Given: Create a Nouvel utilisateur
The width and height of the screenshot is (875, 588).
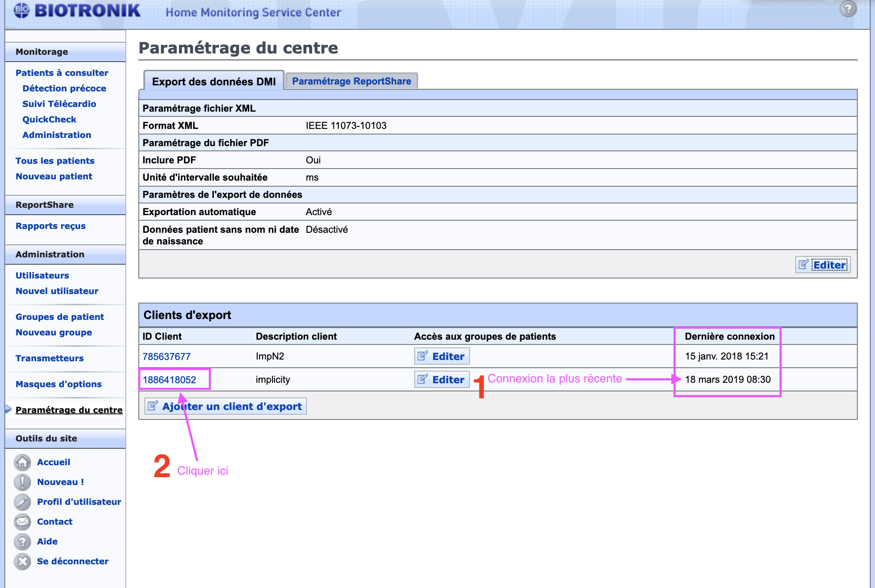Looking at the screenshot, I should click(57, 291).
